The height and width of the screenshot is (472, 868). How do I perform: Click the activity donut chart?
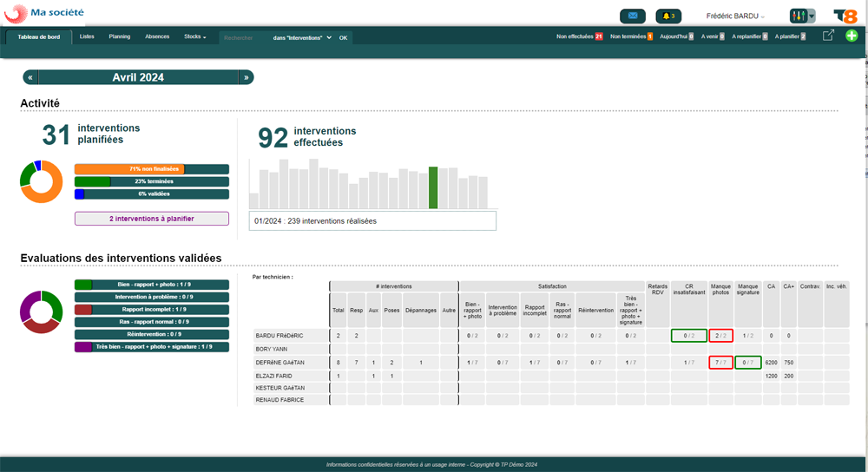click(x=42, y=181)
